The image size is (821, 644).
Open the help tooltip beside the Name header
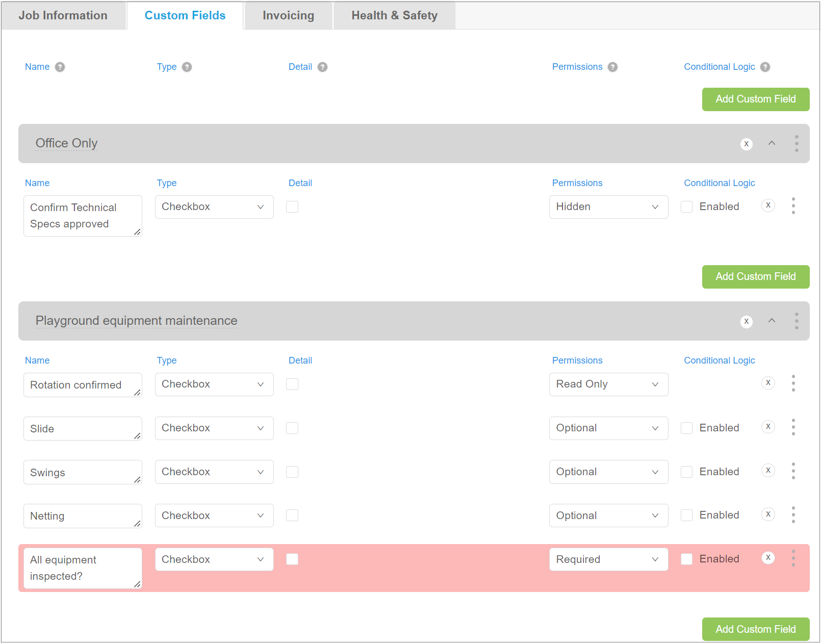coord(60,67)
